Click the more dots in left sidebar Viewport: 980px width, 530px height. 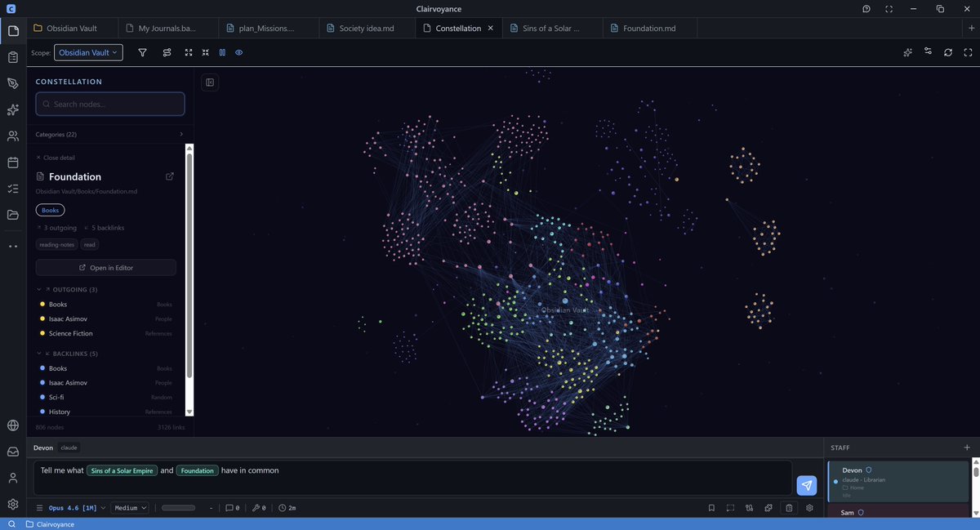[12, 246]
